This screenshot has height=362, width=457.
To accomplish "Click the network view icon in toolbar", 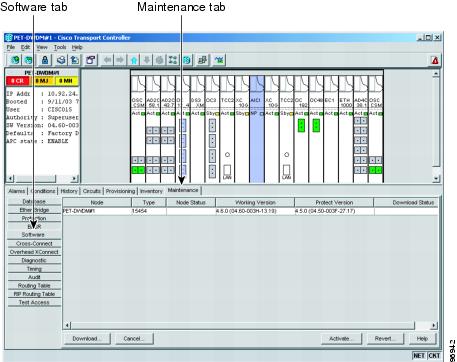I will (x=186, y=60).
